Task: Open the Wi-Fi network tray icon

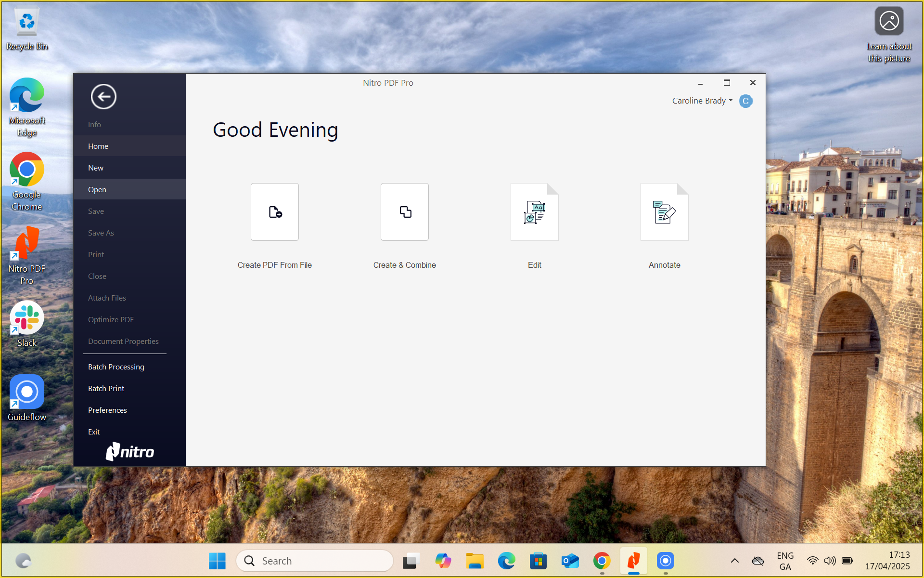Action: pyautogui.click(x=813, y=561)
